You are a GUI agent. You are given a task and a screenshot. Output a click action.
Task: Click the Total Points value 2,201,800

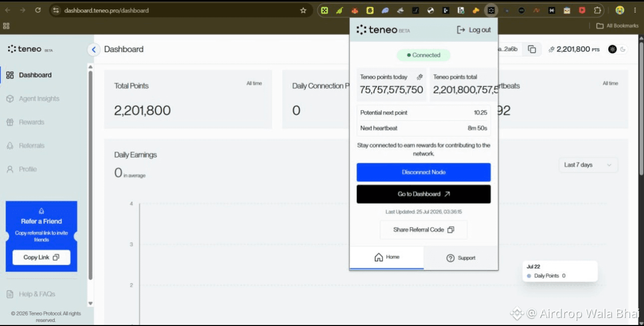click(x=142, y=111)
